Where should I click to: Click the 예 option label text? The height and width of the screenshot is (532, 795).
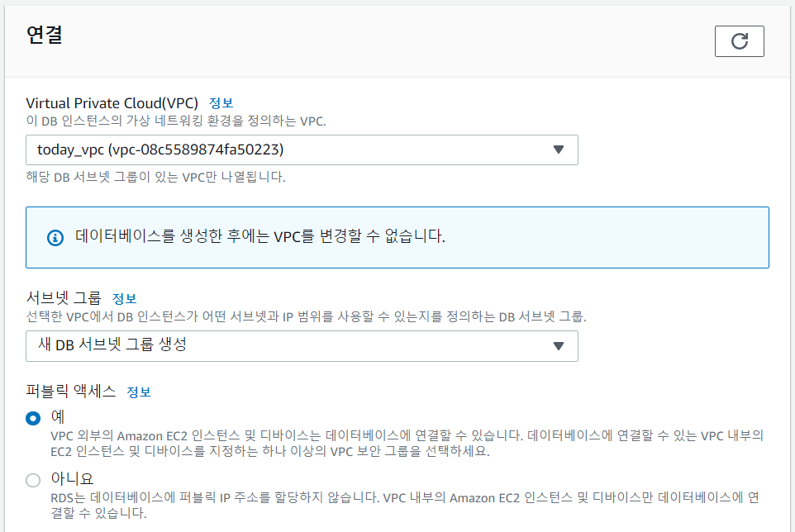(57, 416)
